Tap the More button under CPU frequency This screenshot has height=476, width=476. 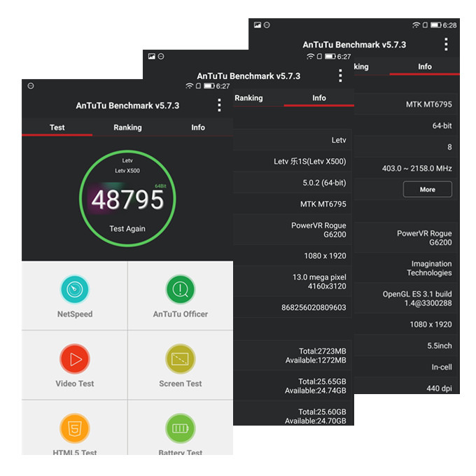pos(427,190)
